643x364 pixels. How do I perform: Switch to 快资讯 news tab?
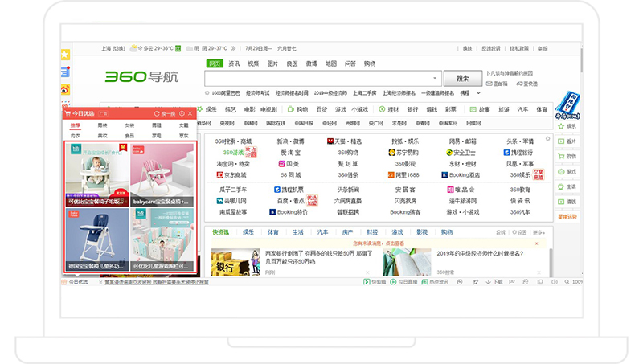pyautogui.click(x=220, y=232)
